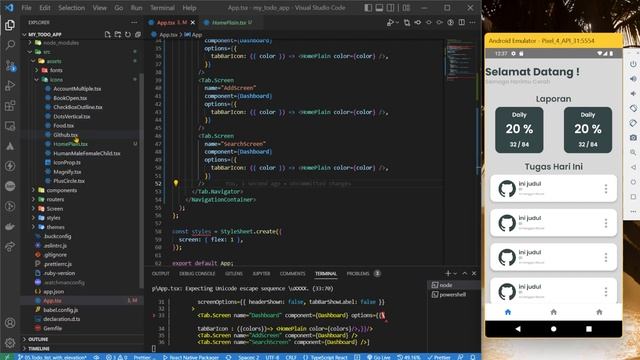Toggle secondary side bar layout button
This screenshot has height=360, width=640.
391,8
